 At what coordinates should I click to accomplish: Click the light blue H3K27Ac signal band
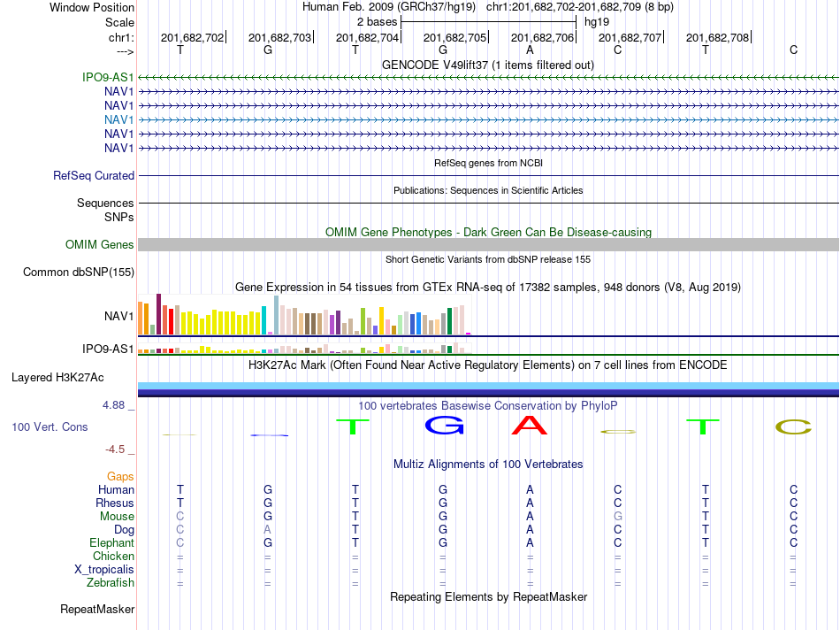[x=488, y=386]
